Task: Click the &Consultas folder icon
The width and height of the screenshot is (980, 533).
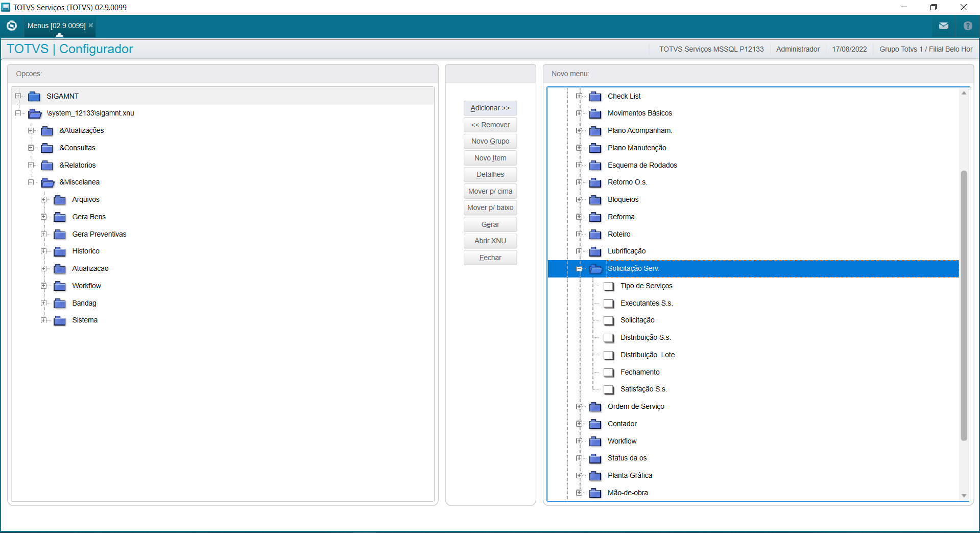Action: pyautogui.click(x=47, y=148)
